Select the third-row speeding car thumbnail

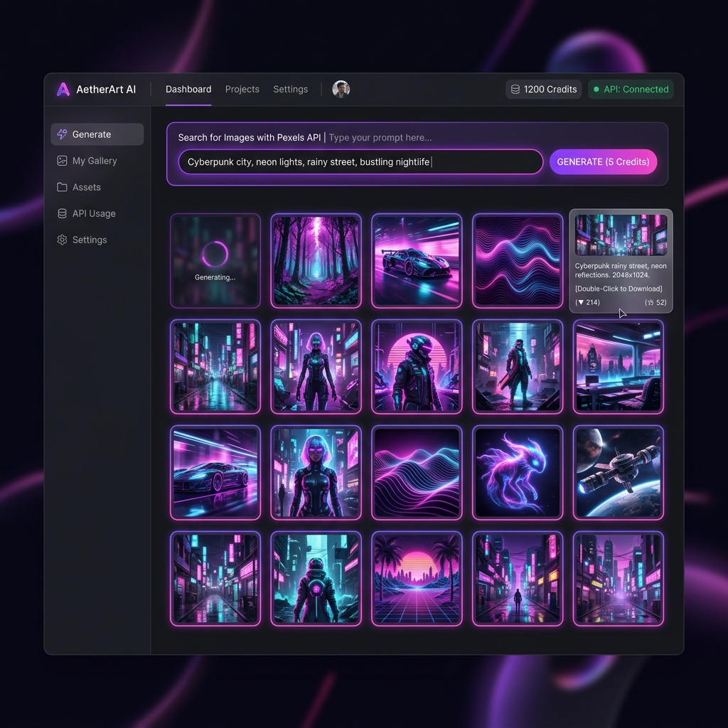215,472
